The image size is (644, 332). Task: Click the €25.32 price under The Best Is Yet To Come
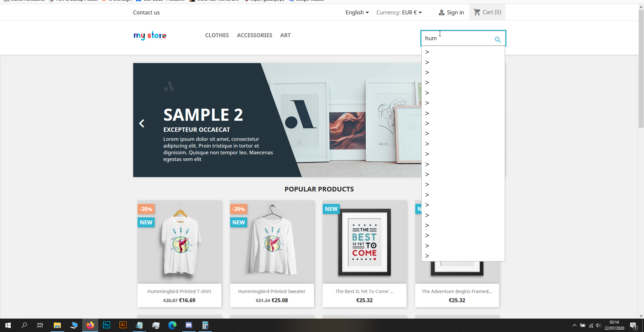pyautogui.click(x=365, y=300)
